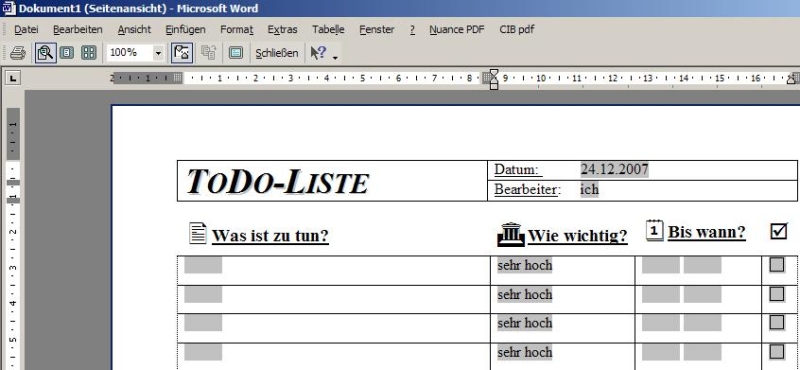Toggle the View Ruler icon

click(182, 53)
